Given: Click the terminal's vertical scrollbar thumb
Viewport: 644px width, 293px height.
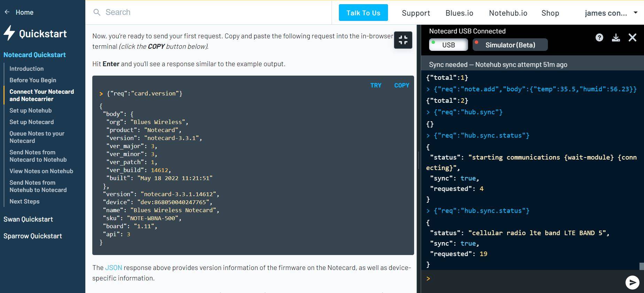Looking at the screenshot, I should (641, 266).
